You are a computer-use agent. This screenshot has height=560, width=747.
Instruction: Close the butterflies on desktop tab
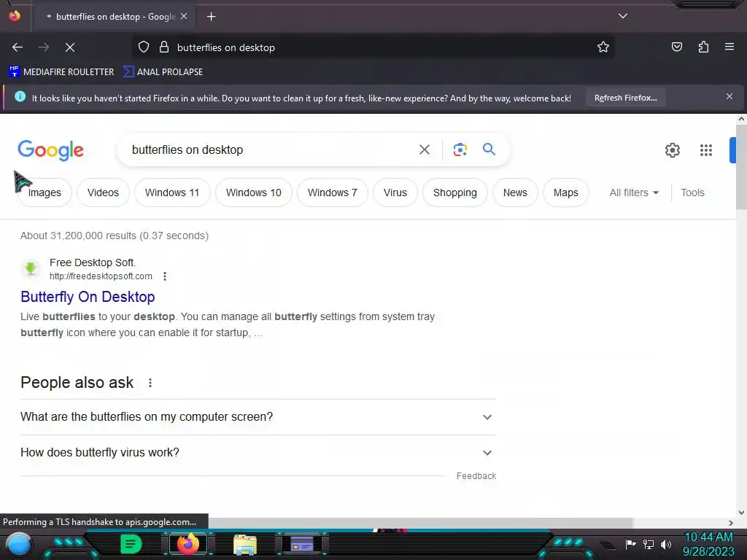184,16
